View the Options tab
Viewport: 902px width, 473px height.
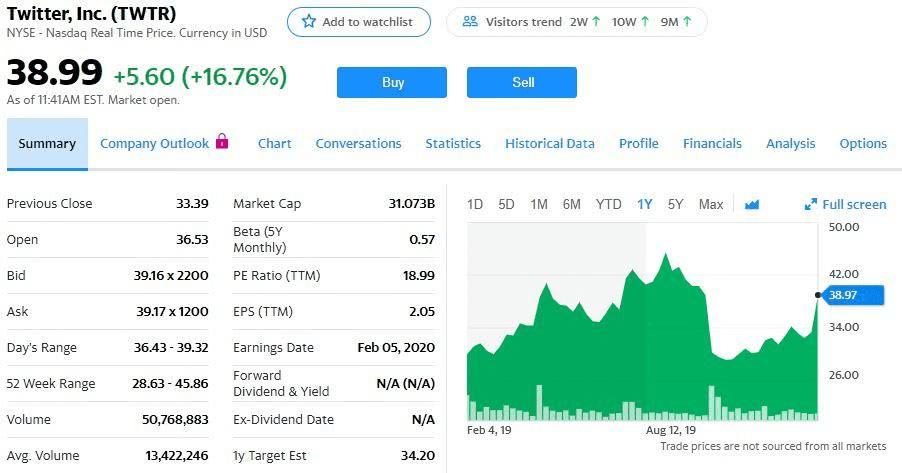(863, 143)
